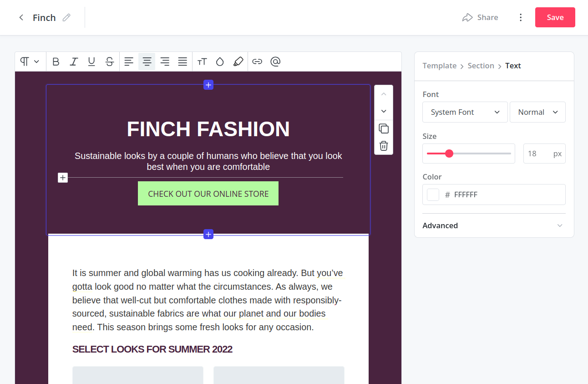Viewport: 588px width, 384px height.
Task: Toggle underline formatting
Action: coord(91,61)
